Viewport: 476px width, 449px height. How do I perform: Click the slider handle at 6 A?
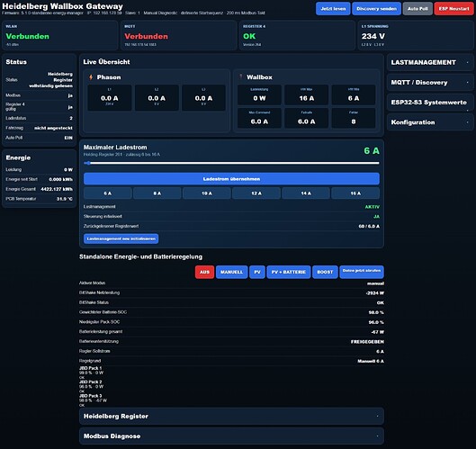pyautogui.click(x=87, y=163)
